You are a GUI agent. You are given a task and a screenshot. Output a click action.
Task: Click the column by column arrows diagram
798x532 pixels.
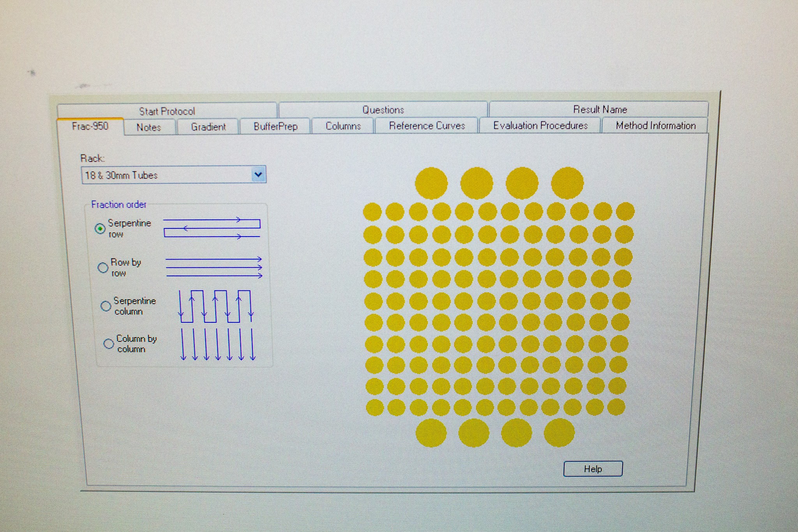tap(217, 345)
